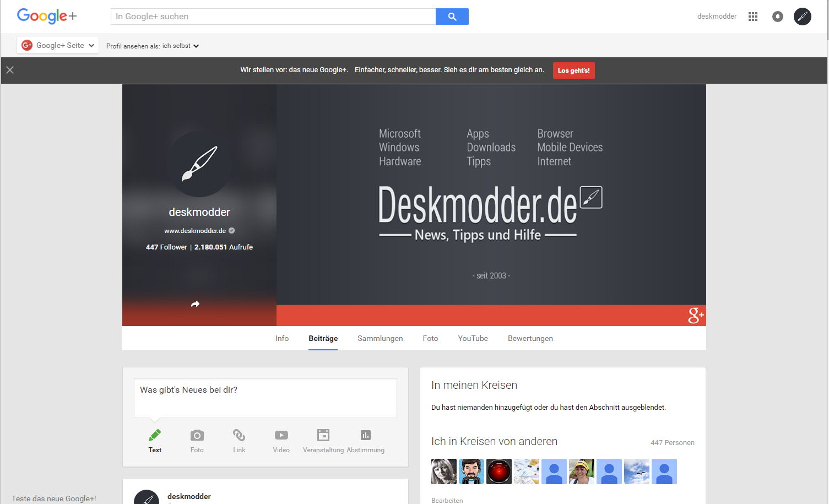Switch to the Bewertungen tab

coord(530,338)
